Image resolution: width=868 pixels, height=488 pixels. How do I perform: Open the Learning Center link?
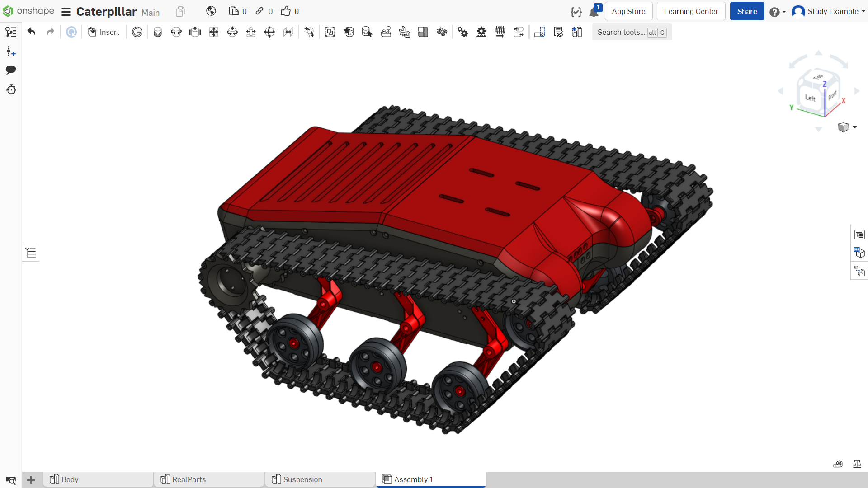pyautogui.click(x=691, y=11)
